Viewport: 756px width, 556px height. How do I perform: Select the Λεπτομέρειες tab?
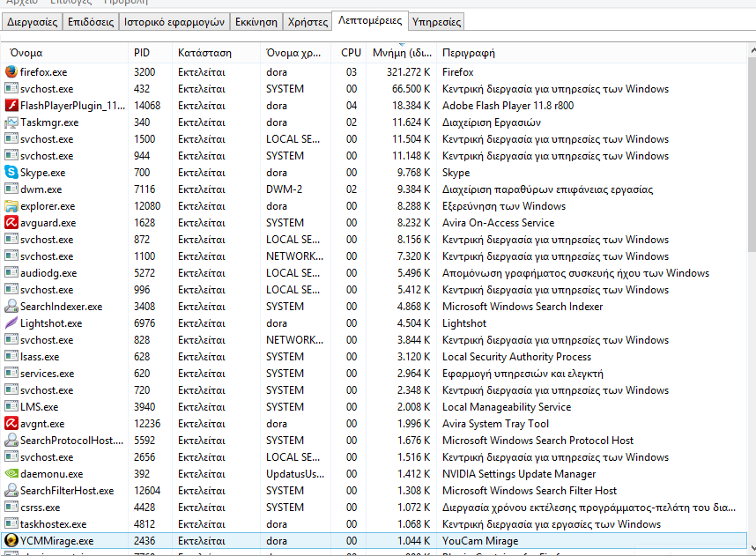point(370,20)
